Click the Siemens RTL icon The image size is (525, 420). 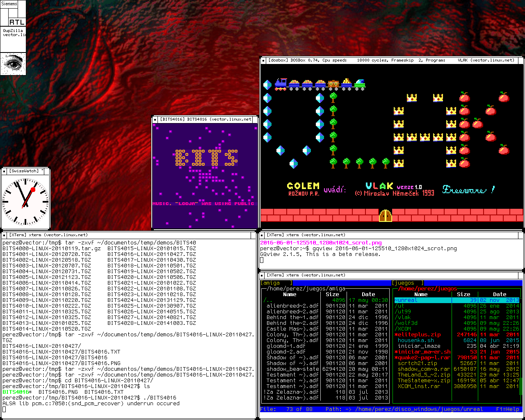coord(13,13)
